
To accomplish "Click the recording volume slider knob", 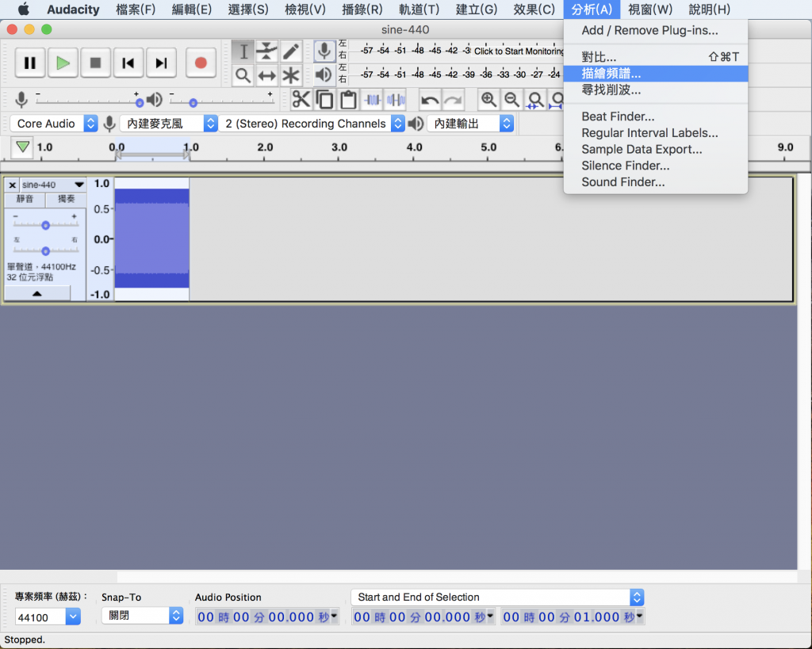I will coord(140,103).
